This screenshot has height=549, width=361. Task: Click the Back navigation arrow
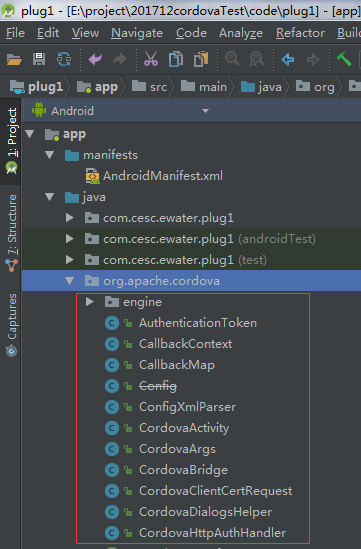tap(288, 60)
